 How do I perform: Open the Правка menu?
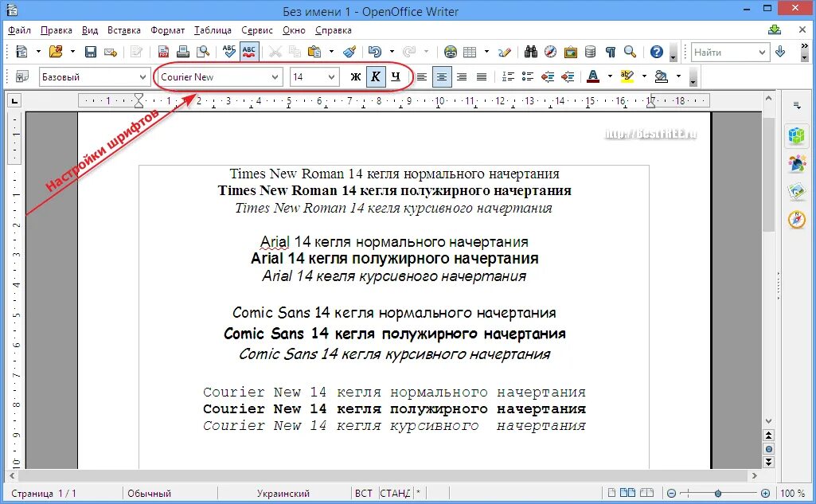click(x=57, y=30)
